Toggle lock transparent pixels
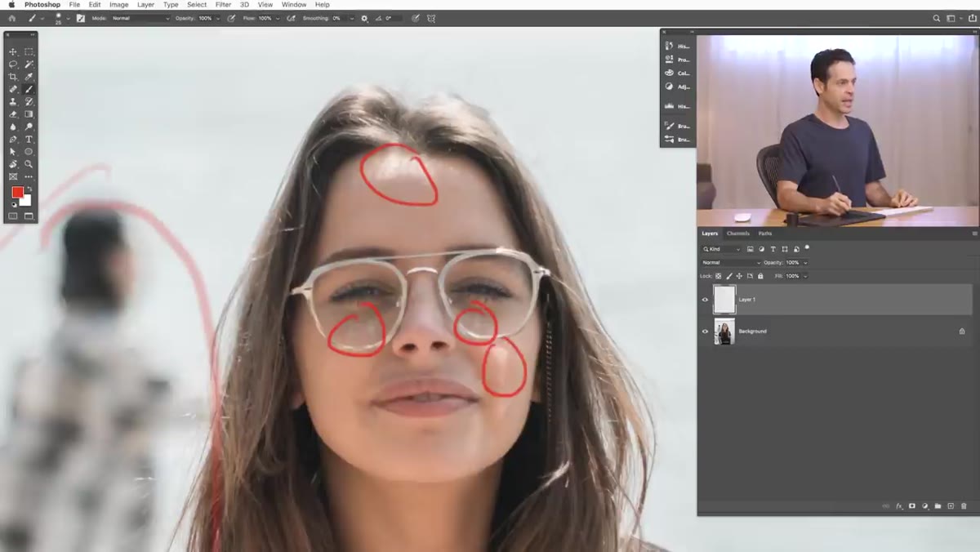Screen dimensions: 980x552 coord(719,276)
